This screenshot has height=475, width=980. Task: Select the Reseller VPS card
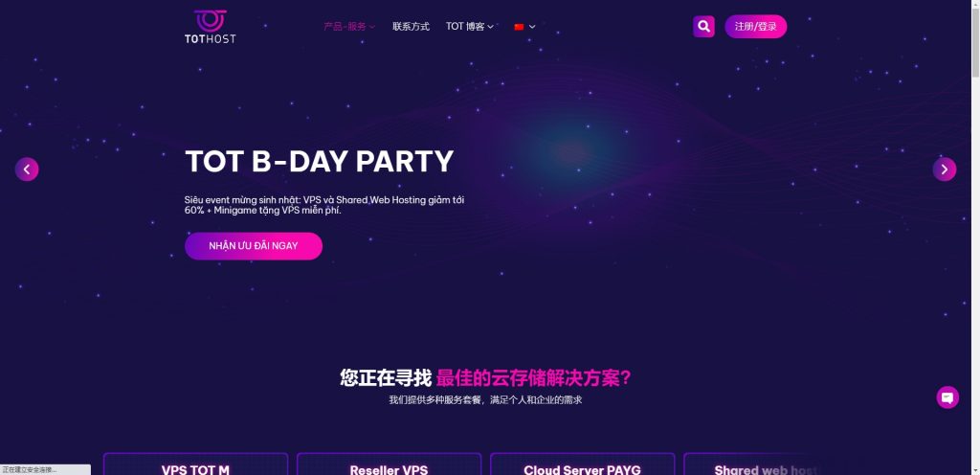(x=389, y=464)
